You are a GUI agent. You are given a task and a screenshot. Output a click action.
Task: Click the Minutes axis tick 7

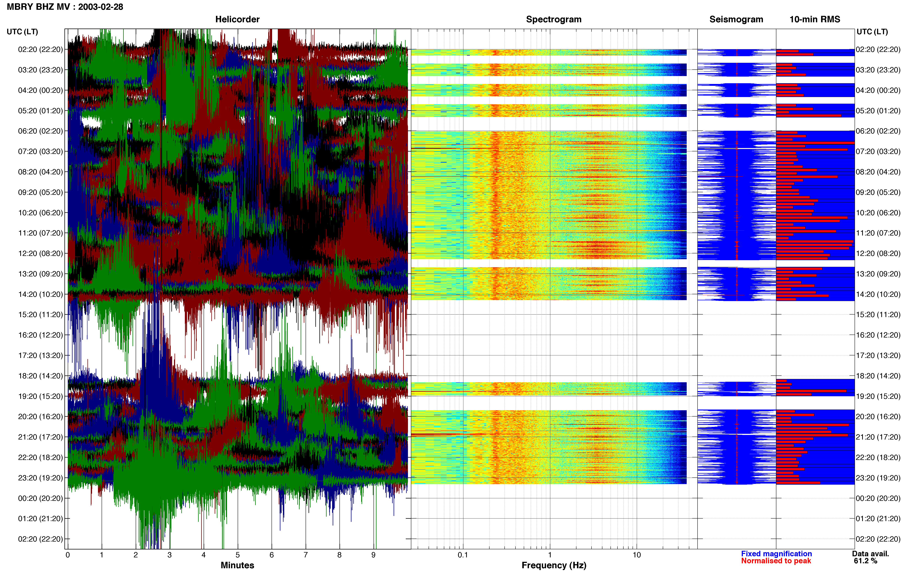pos(306,555)
